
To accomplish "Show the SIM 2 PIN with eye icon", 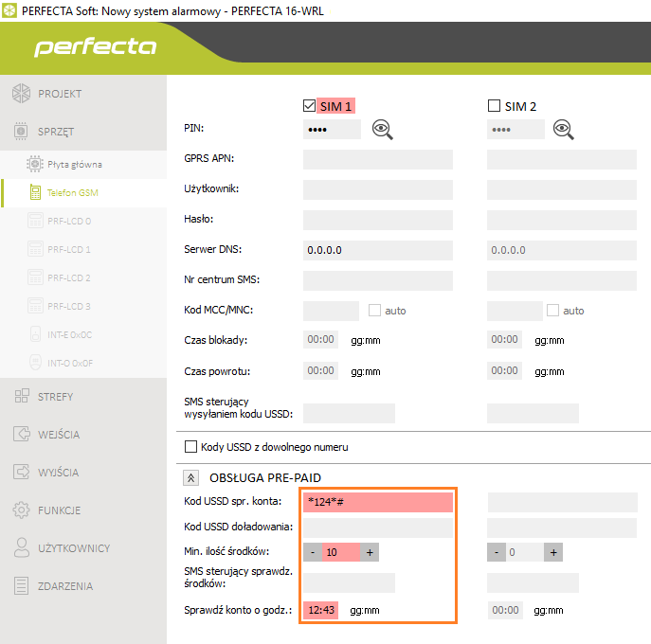I will [x=564, y=130].
